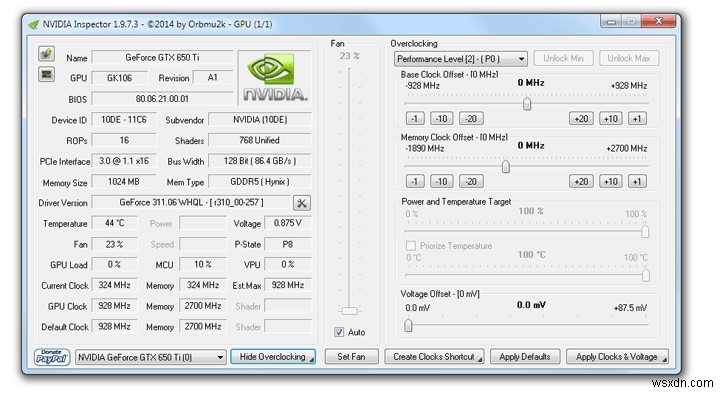The height and width of the screenshot is (393, 725).
Task: Click the Est.Max 928 MHz value
Action: pos(287,285)
